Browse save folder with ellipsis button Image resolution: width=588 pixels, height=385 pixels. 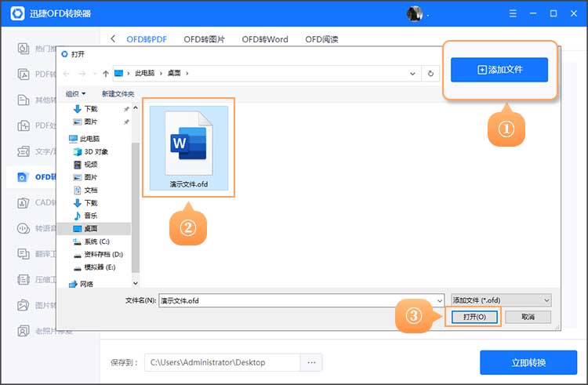311,362
